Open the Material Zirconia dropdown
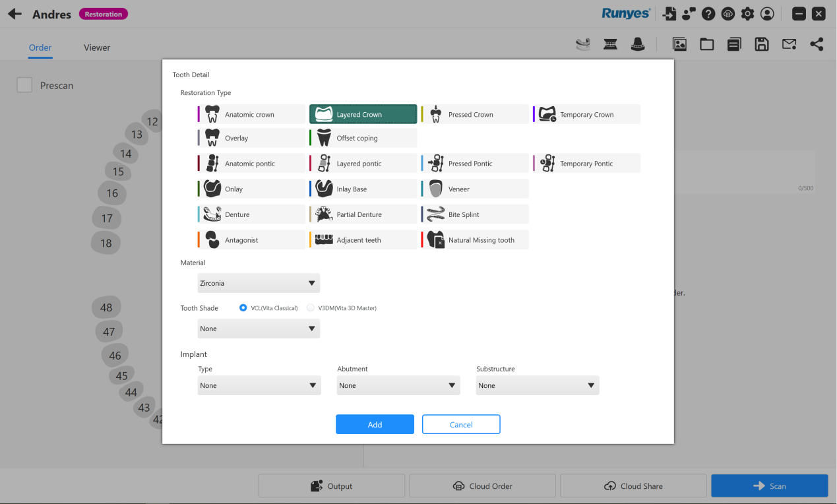This screenshot has height=504, width=837. tap(259, 283)
